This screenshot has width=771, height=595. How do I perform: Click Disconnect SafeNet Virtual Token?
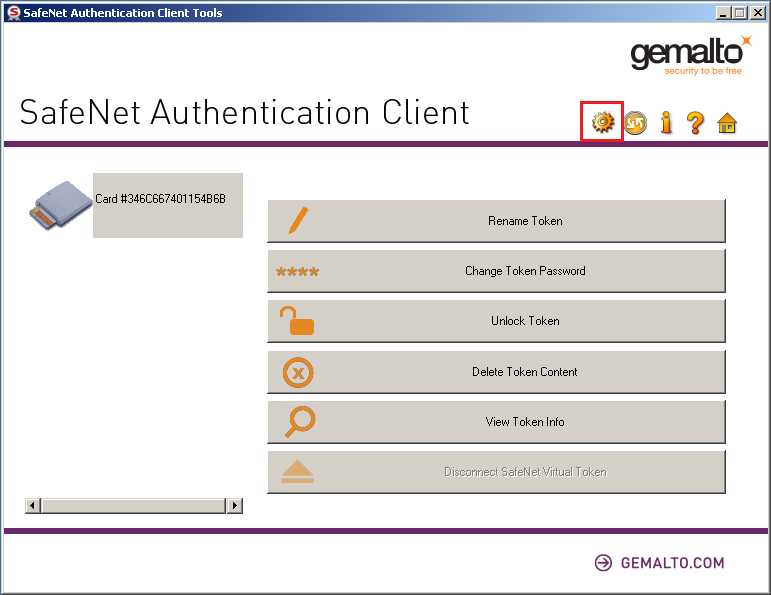(x=496, y=472)
